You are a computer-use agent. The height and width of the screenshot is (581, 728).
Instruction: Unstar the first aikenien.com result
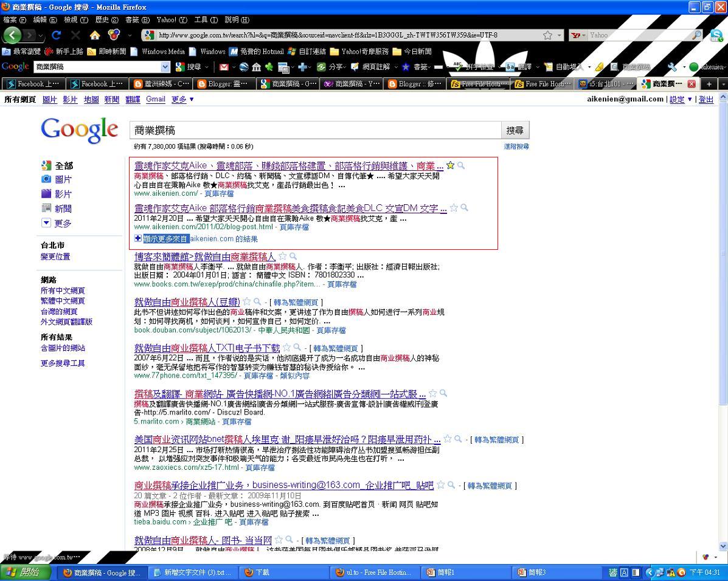coord(450,165)
